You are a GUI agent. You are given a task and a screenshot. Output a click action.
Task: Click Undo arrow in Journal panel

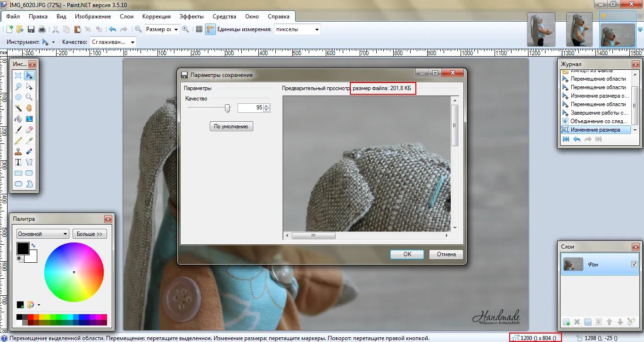point(577,139)
